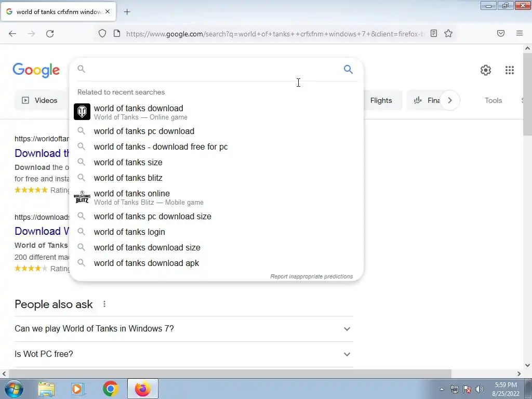Go back using the browser back arrow
The height and width of the screenshot is (399, 532).
point(12,34)
